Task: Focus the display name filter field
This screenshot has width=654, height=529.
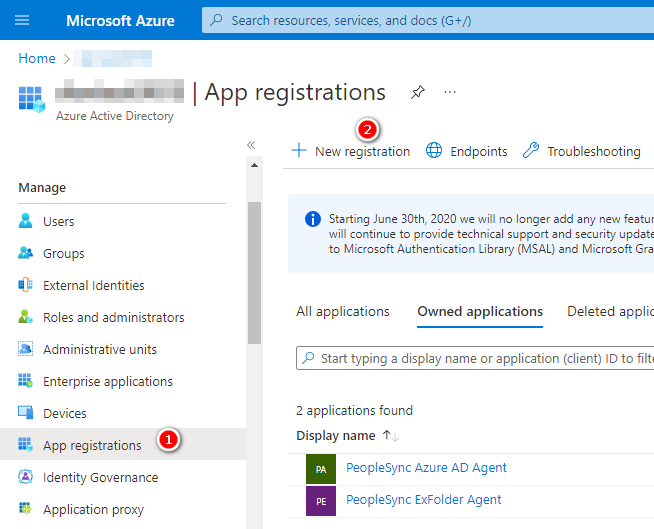Action: tap(475, 358)
